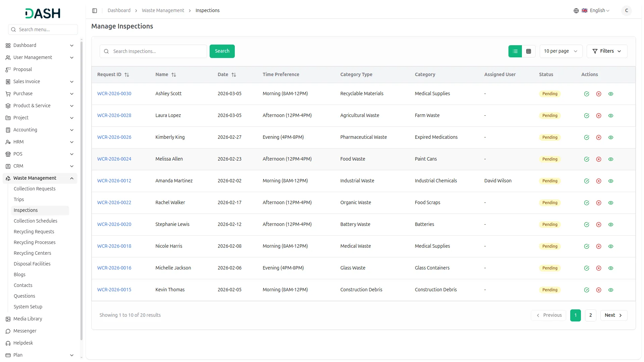Approve Kevin Thomas's inspection request
This screenshot has width=644, height=362.
pos(586,290)
